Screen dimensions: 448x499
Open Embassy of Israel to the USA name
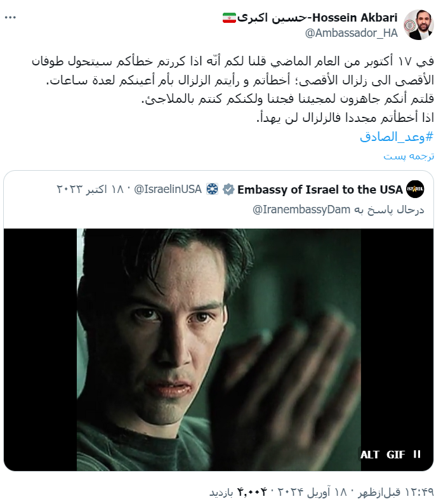coord(320,189)
